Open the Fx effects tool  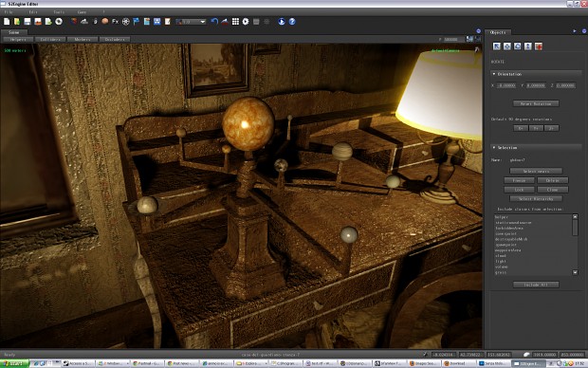[x=115, y=22]
